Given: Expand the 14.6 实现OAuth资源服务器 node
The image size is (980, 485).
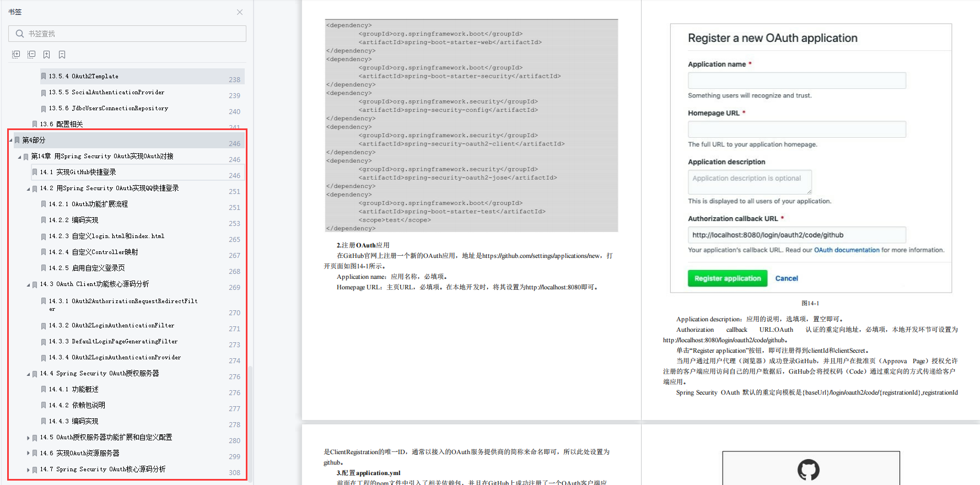Looking at the screenshot, I should click(28, 454).
